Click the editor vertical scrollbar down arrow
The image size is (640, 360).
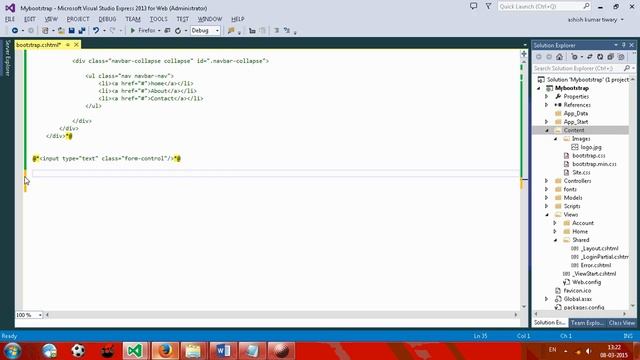click(x=524, y=307)
